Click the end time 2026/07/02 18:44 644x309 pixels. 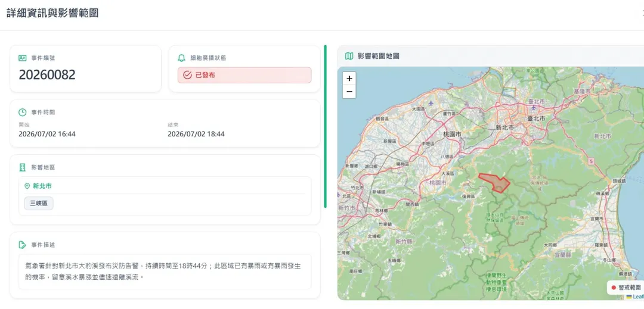tap(196, 134)
